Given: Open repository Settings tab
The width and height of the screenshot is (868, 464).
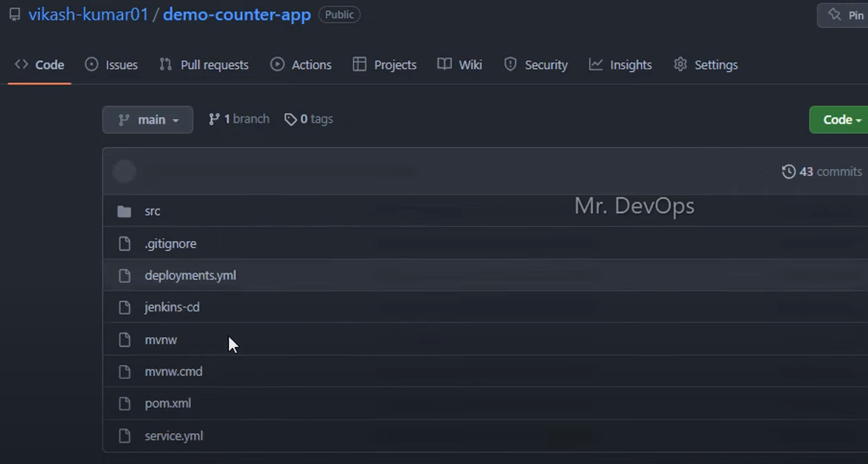Looking at the screenshot, I should click(705, 65).
